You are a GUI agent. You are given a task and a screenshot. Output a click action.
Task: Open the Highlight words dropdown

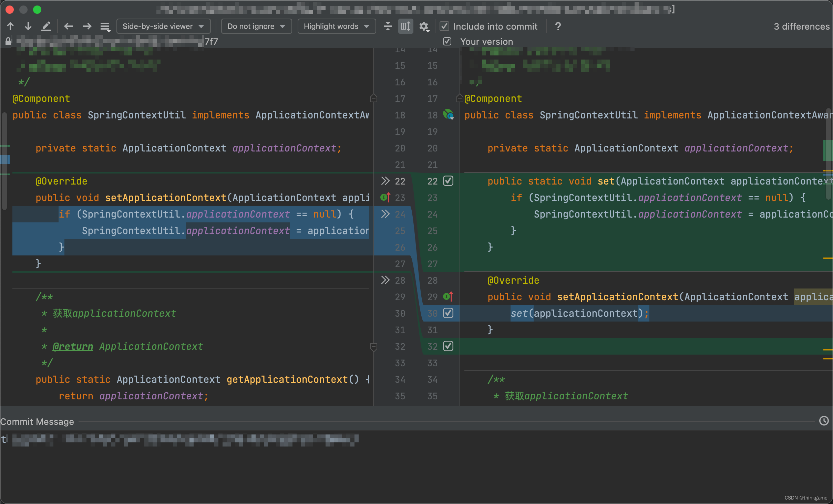[x=336, y=26]
